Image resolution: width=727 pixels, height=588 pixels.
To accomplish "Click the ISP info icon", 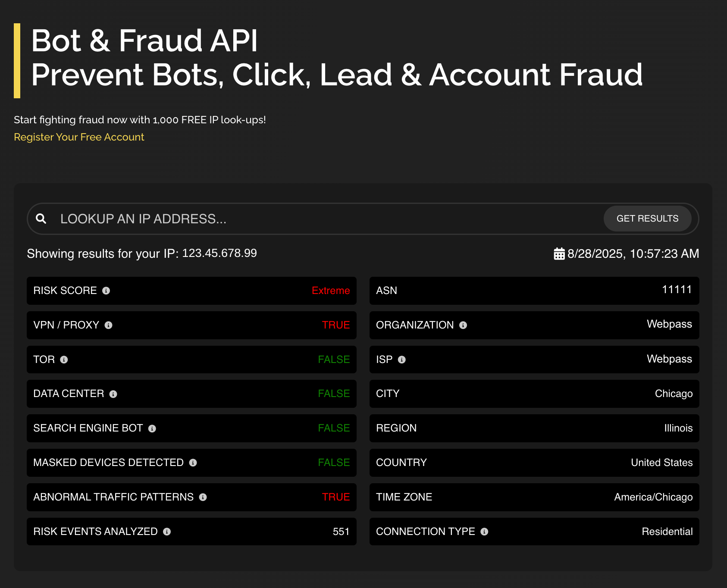I will pos(402,360).
